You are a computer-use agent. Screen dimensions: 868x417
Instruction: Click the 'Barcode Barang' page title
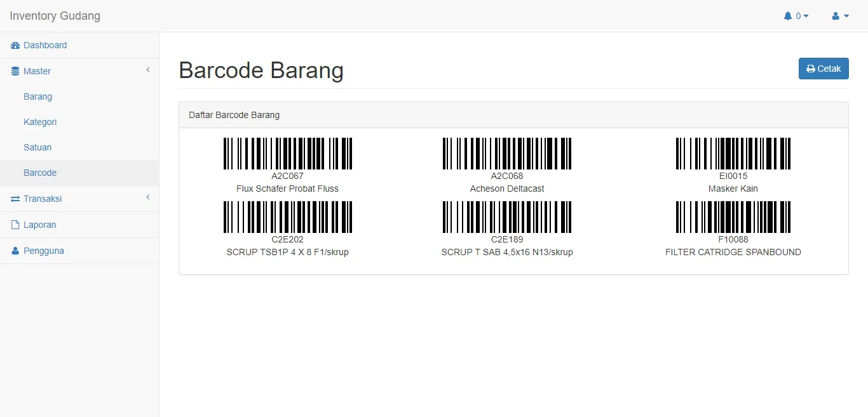(x=261, y=70)
